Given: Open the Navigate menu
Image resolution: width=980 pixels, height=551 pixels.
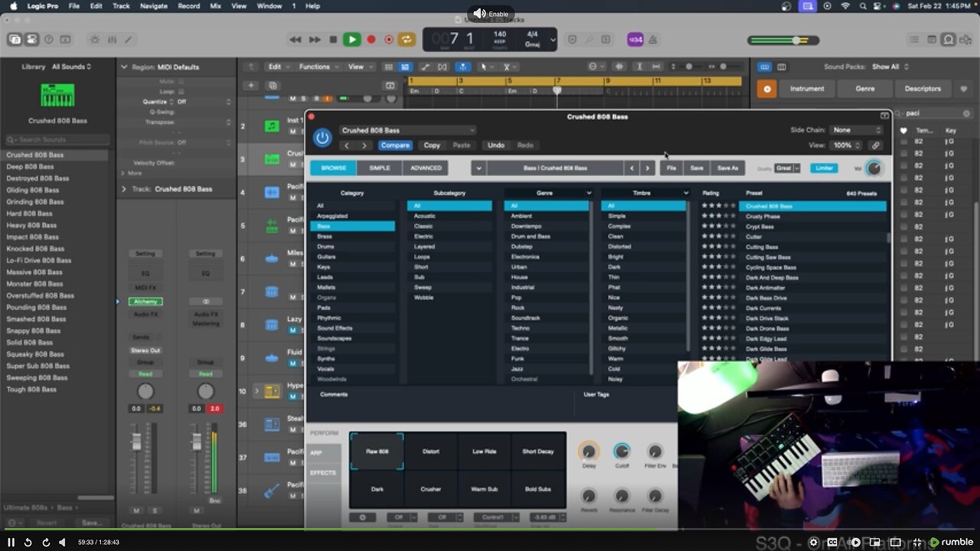Looking at the screenshot, I should pyautogui.click(x=153, y=5).
